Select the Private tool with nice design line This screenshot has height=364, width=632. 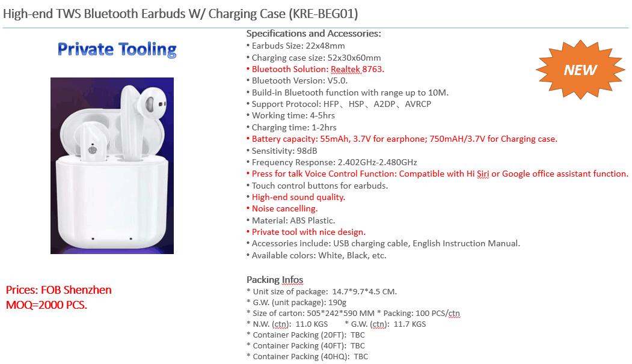click(x=306, y=232)
